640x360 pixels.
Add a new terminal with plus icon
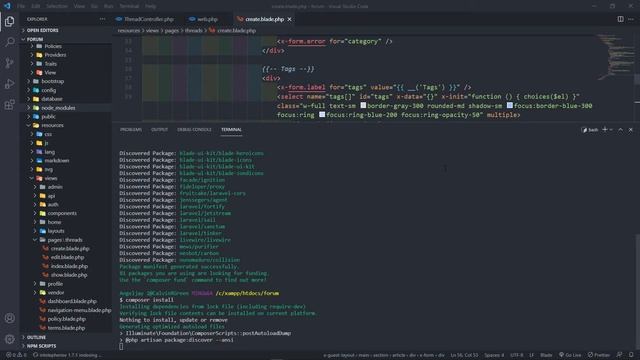coord(605,129)
